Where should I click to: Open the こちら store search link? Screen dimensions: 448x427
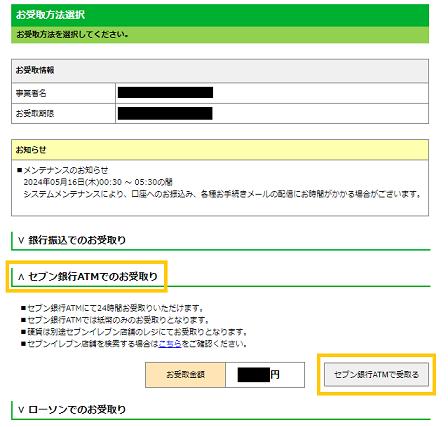[x=170, y=344]
